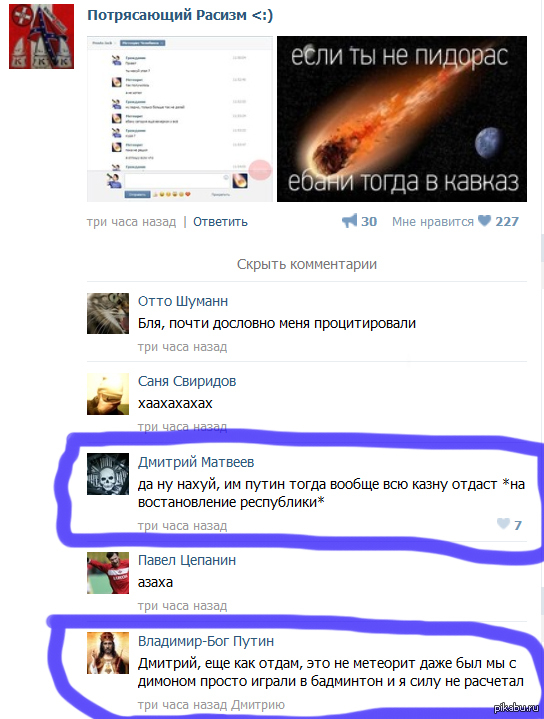Image resolution: width=544 pixels, height=719 pixels.
Task: Open Саня Свиридов's profile name
Action: click(187, 381)
